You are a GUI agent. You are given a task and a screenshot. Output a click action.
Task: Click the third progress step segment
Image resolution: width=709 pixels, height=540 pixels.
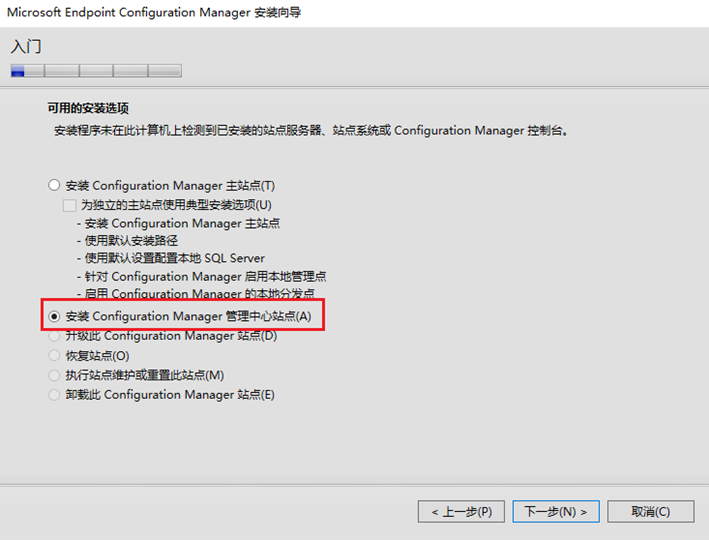click(x=96, y=71)
